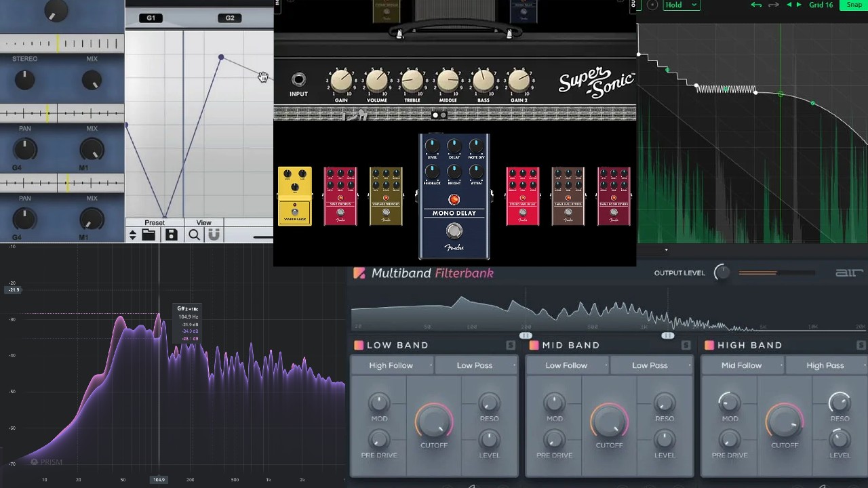Click the mid/high crossover handle on the spectrum
Image resolution: width=868 pixels, height=488 pixels.
[x=668, y=335]
